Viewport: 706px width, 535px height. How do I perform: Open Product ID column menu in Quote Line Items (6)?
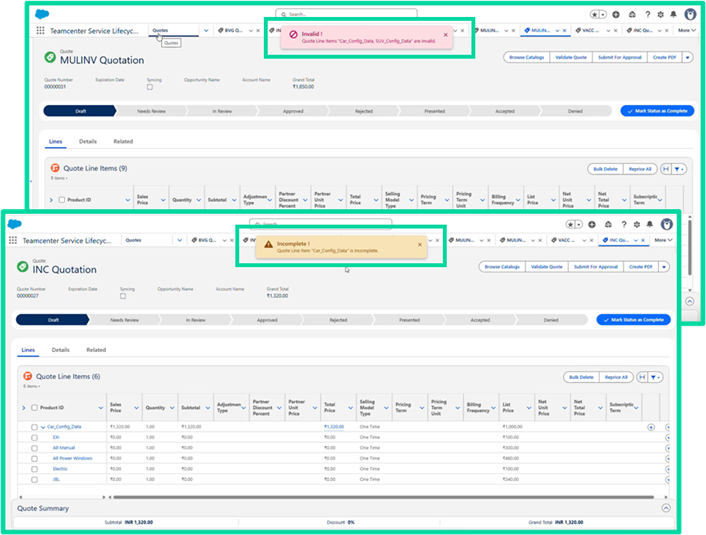[101, 408]
